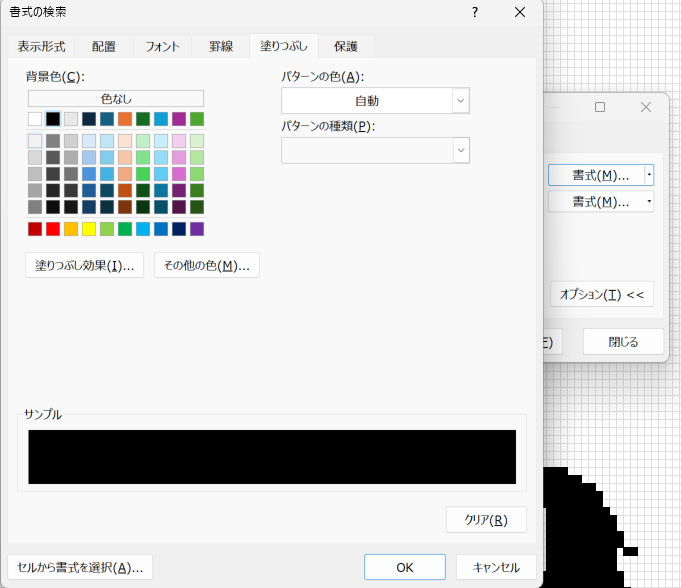Select the black swatch in top color row
681x588 pixels.
coord(53,119)
